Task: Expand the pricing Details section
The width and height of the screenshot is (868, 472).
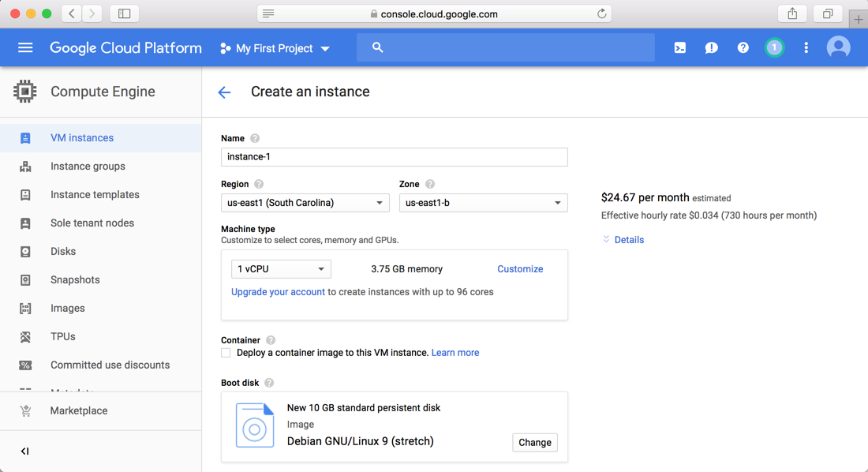Action: click(x=623, y=240)
